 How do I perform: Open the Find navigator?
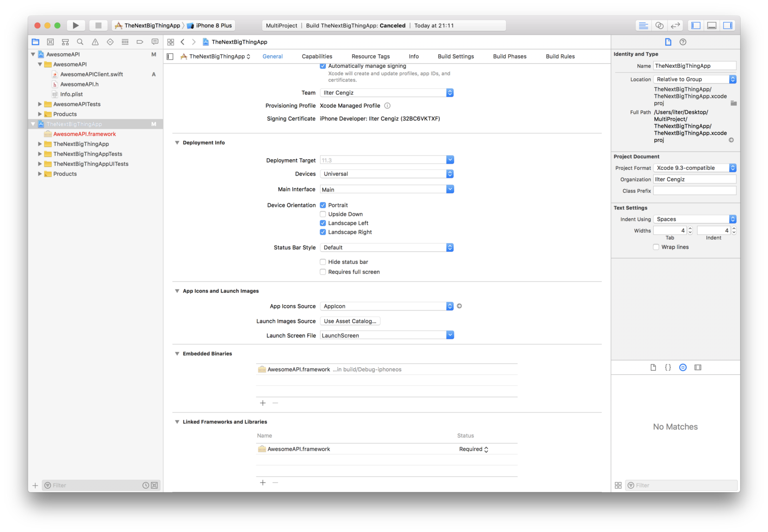click(x=80, y=42)
